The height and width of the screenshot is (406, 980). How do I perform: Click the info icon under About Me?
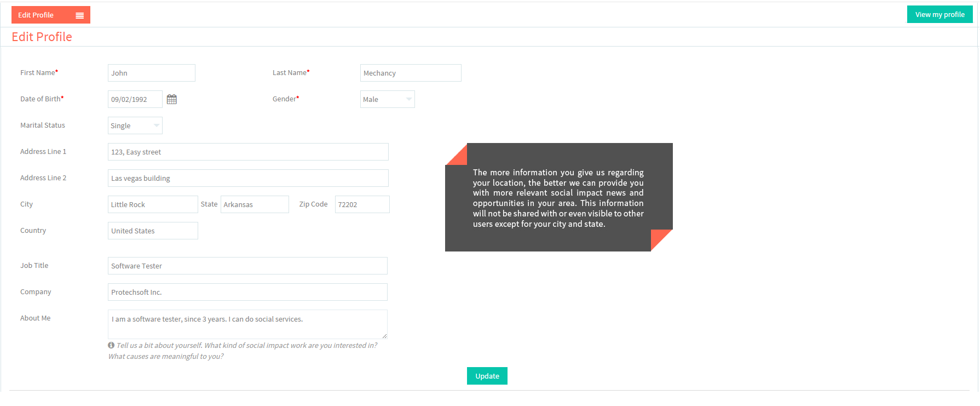tap(111, 345)
